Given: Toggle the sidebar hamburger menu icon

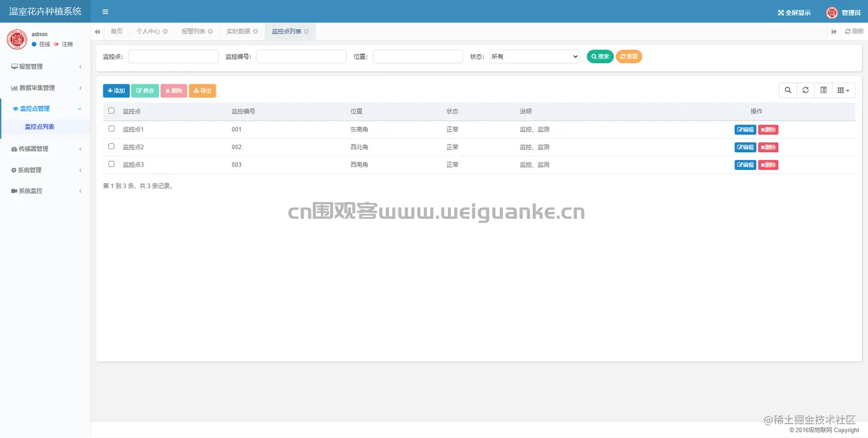Looking at the screenshot, I should 105,11.
